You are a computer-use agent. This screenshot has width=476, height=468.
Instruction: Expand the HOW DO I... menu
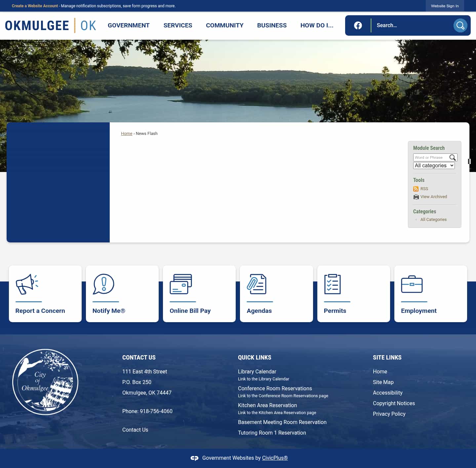pos(316,25)
